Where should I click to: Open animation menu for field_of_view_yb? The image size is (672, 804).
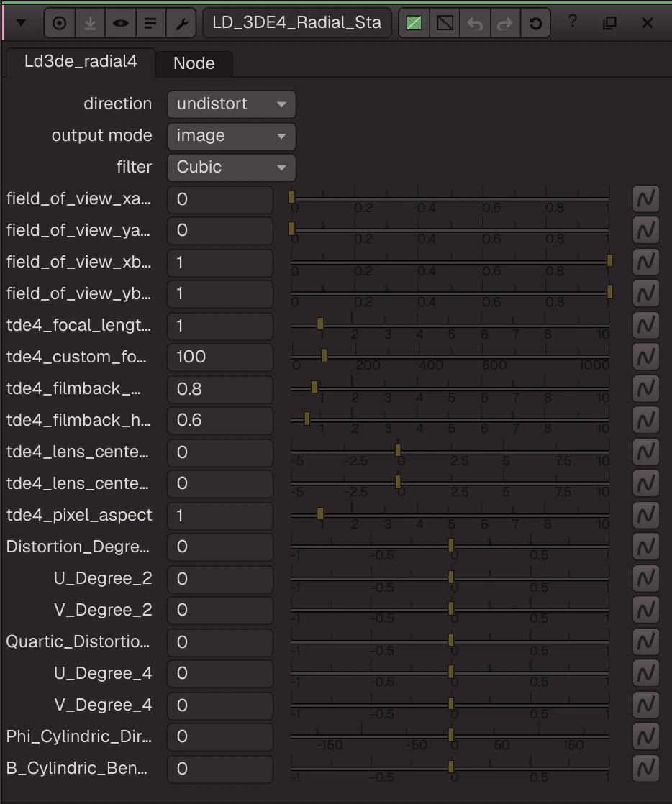tap(646, 294)
